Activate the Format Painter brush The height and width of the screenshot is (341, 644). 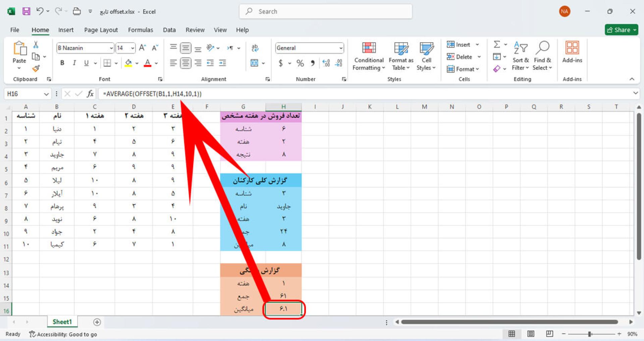[x=36, y=68]
